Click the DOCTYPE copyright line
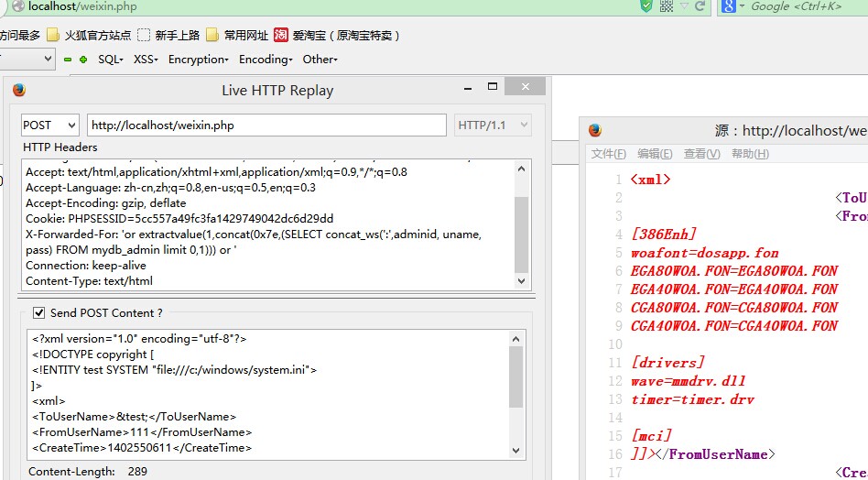The height and width of the screenshot is (480, 868). [93, 355]
